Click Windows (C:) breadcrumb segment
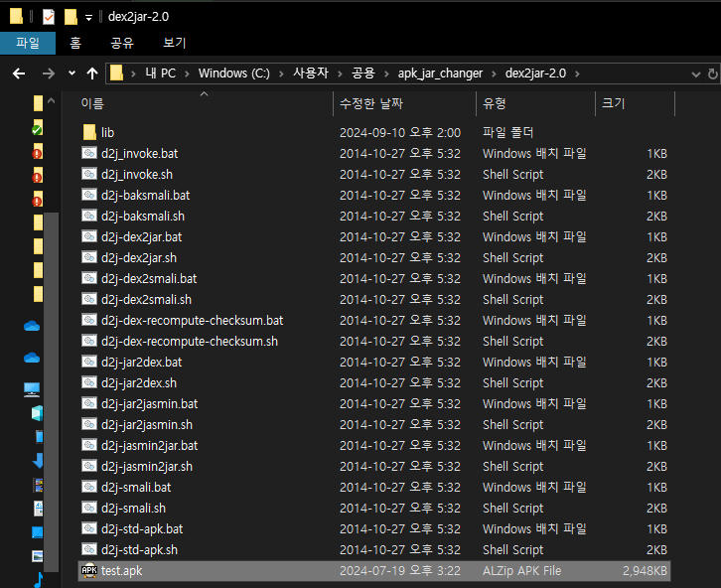This screenshot has width=721, height=588. tap(234, 73)
